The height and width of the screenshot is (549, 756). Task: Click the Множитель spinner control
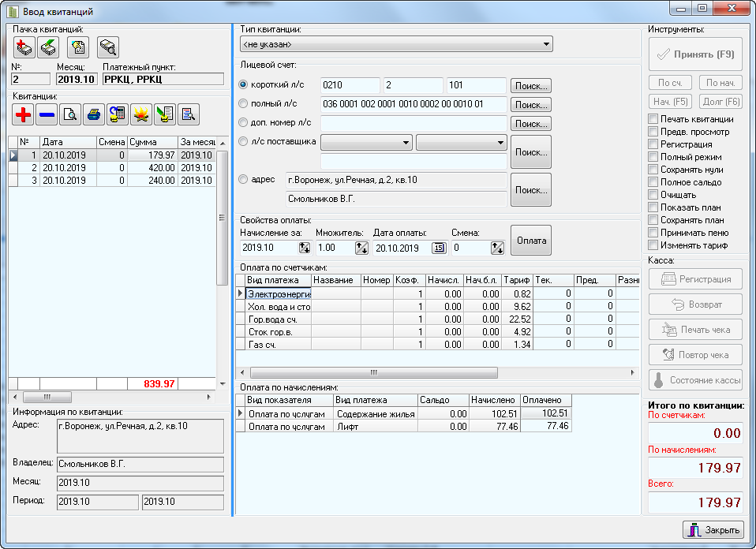click(361, 248)
